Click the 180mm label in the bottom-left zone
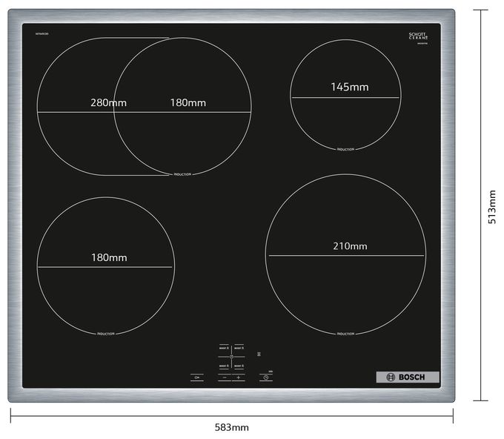 109,257
